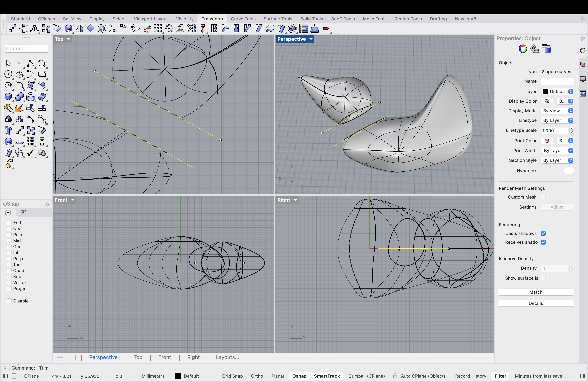This screenshot has height=382, width=588.
Task: Click the Mirror tool in Transform toolbar
Action: 80,29
